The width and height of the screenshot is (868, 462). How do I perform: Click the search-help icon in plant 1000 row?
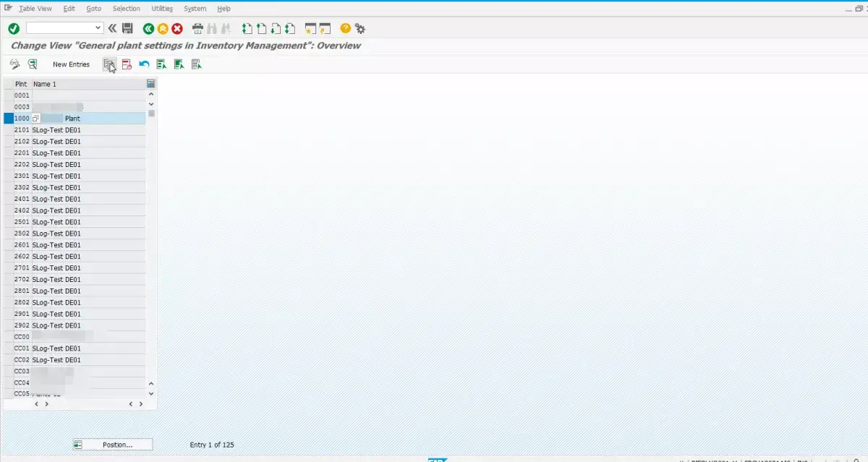click(x=35, y=118)
